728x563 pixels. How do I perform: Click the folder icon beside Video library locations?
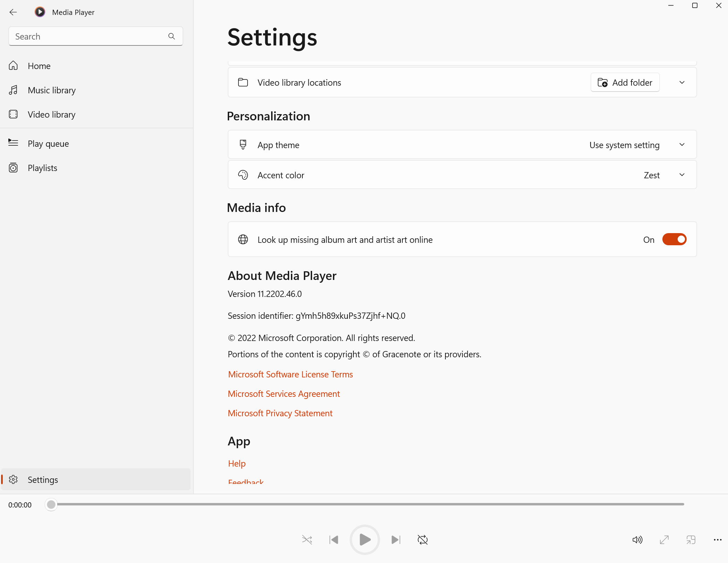pos(243,83)
